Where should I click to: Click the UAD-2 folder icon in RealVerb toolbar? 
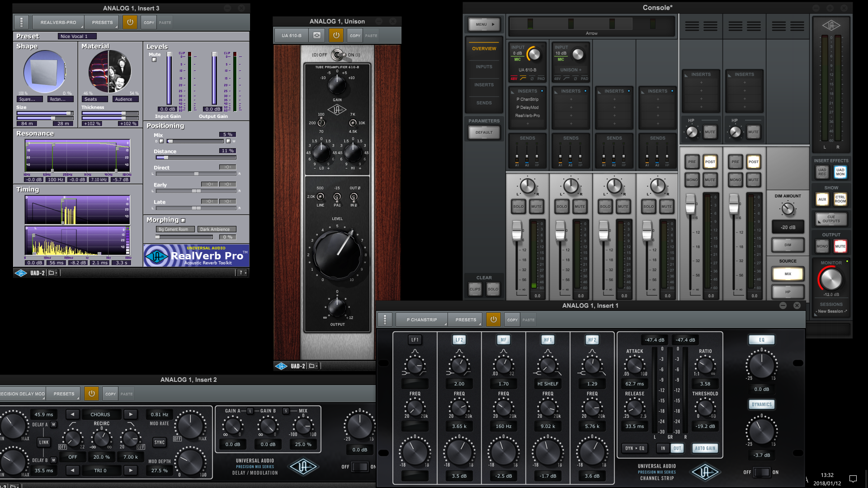tap(52, 273)
